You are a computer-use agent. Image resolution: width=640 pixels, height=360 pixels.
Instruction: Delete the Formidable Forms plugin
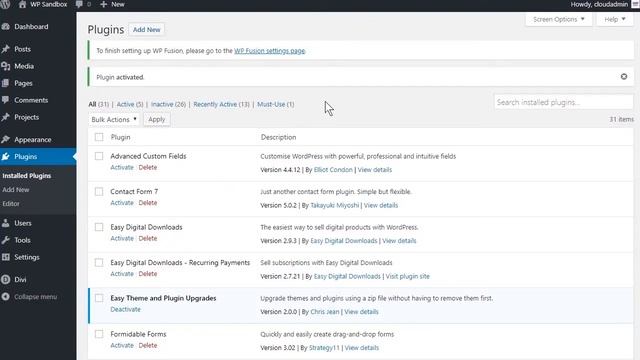(x=148, y=345)
